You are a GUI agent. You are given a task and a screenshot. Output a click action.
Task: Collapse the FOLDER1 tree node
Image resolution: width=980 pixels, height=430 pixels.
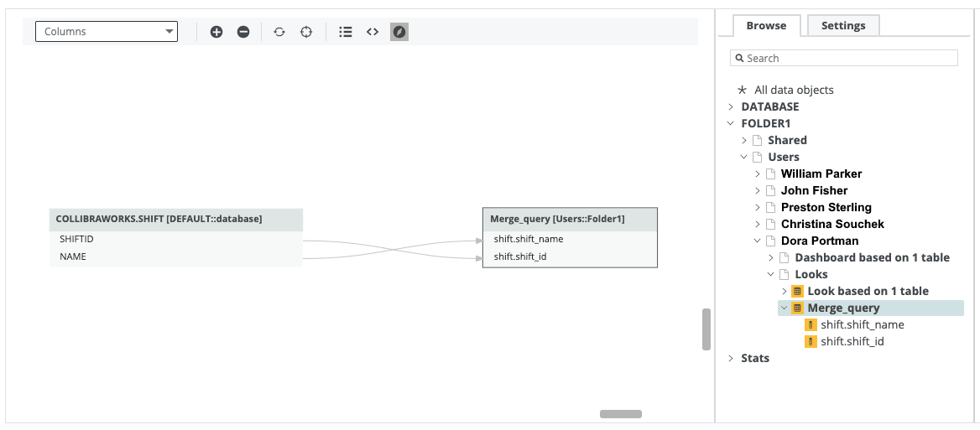pos(731,124)
